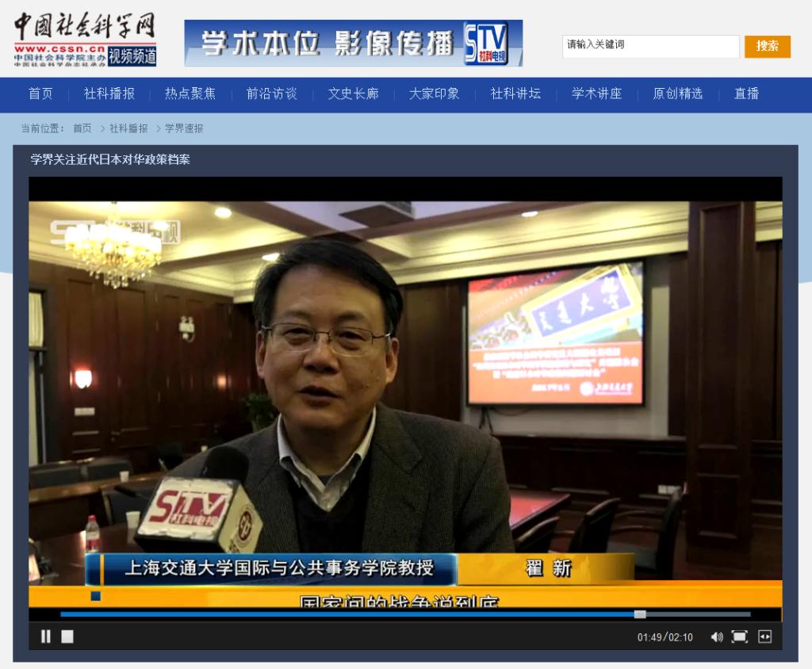Image resolution: width=812 pixels, height=669 pixels.
Task: Select 文史长廊 in the navigation bar
Action: coord(353,94)
